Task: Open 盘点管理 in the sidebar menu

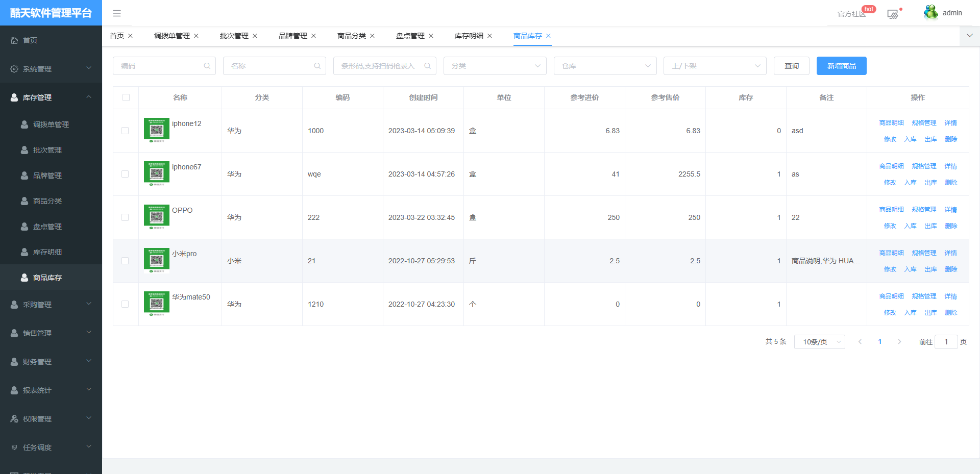Action: [47, 227]
